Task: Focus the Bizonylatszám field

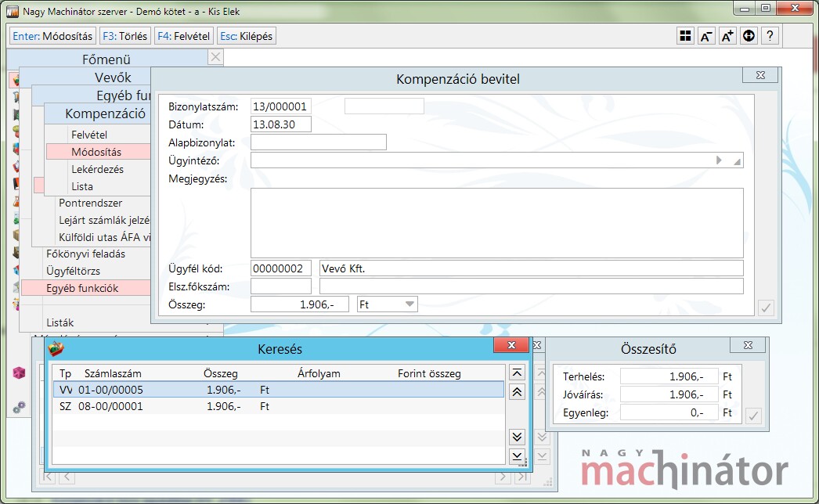Action: (281, 106)
